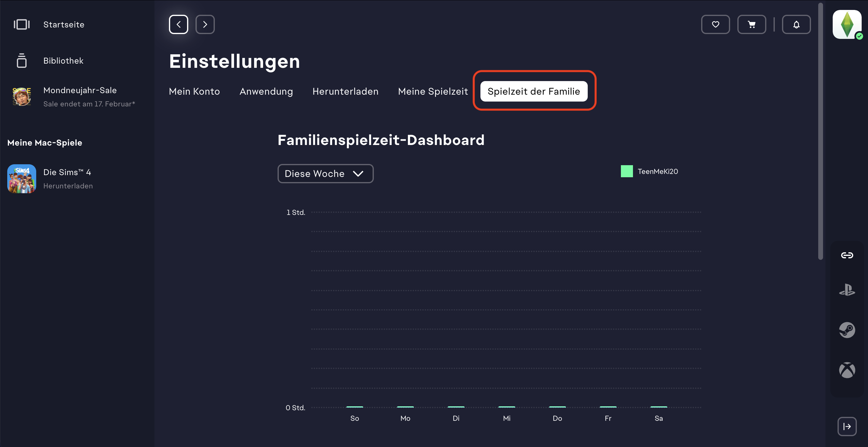Open Bibliothek in sidebar
This screenshot has height=447, width=868.
click(x=63, y=61)
